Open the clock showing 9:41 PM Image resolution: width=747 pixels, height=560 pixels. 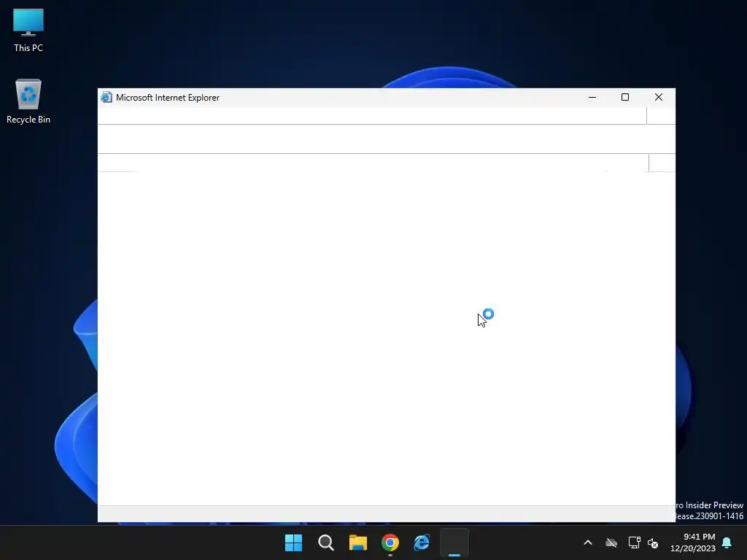[693, 542]
